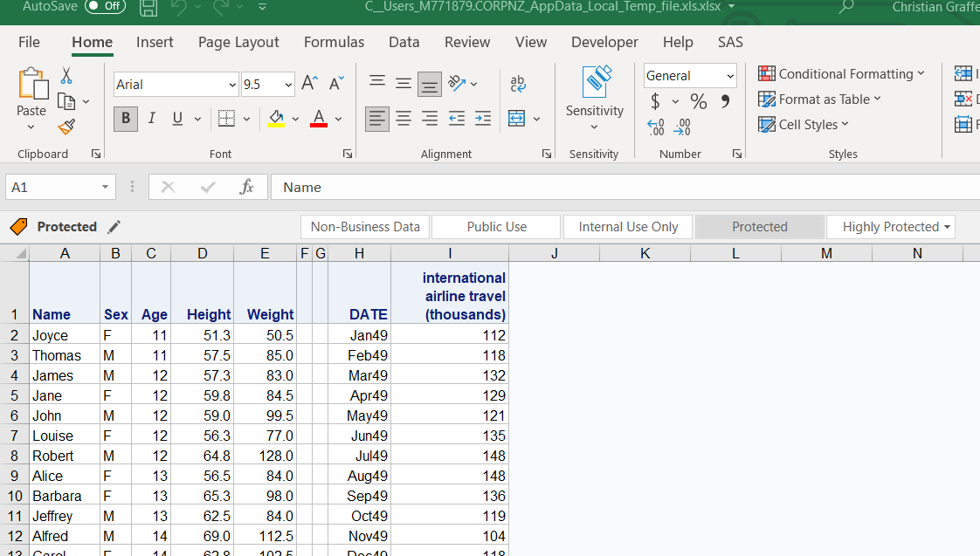The height and width of the screenshot is (556, 980).
Task: Click the Cut scissors icon
Action: pos(66,77)
